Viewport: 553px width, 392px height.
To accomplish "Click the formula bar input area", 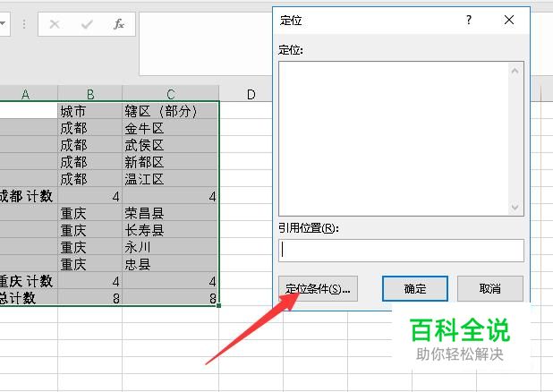I will [206, 44].
